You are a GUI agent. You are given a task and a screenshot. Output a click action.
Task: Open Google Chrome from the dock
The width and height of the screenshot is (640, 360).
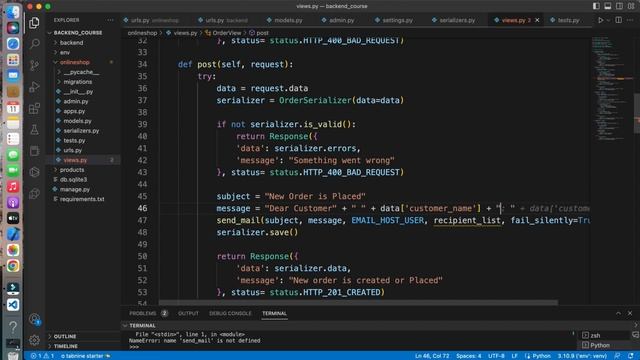pos(13,266)
